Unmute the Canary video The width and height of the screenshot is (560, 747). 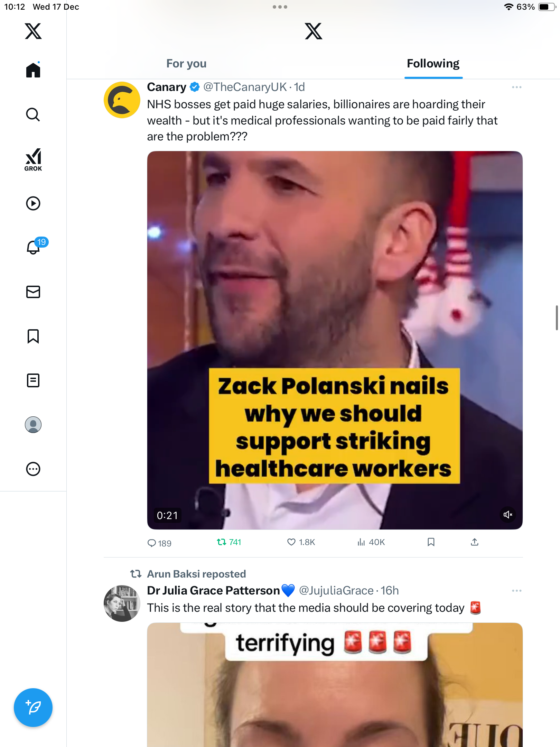click(x=508, y=515)
